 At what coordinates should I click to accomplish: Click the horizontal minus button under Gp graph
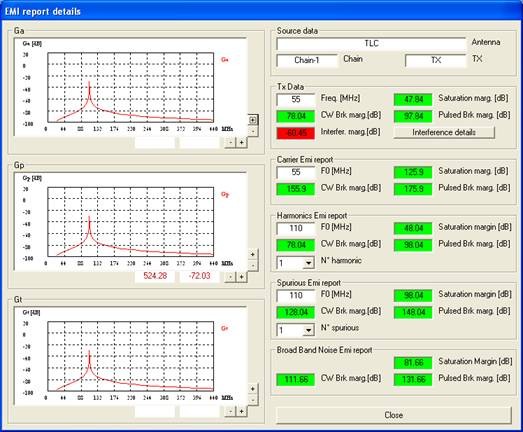[230, 277]
